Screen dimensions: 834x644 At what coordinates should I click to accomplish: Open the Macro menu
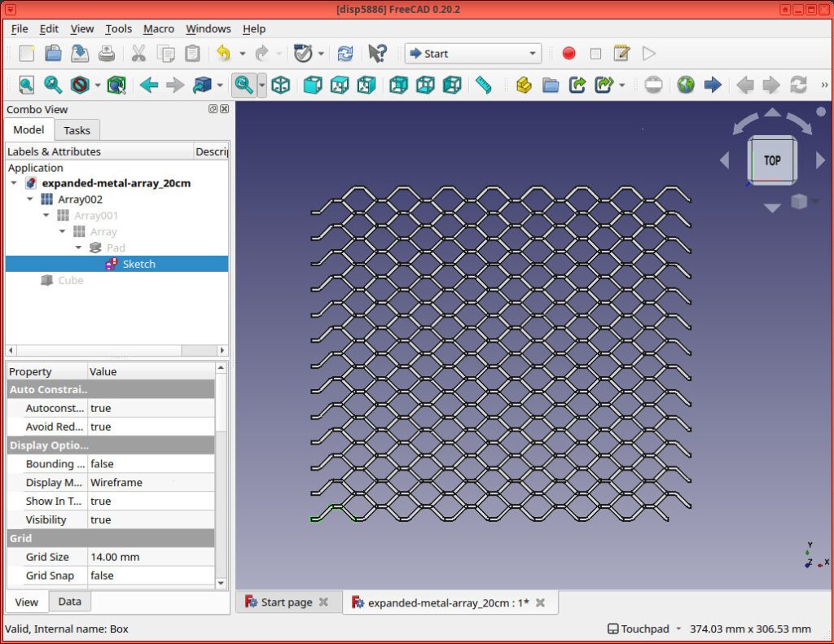click(158, 28)
